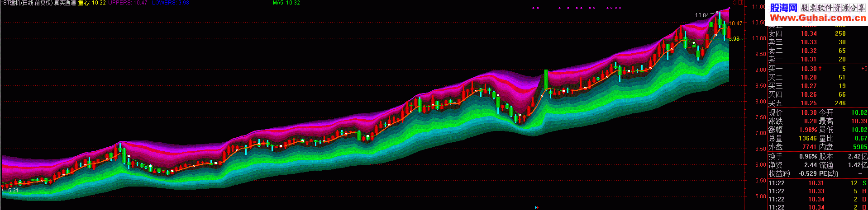Click the 流通 value 1.42亿
Image resolution: width=868 pixels, height=210 pixels.
858,165
